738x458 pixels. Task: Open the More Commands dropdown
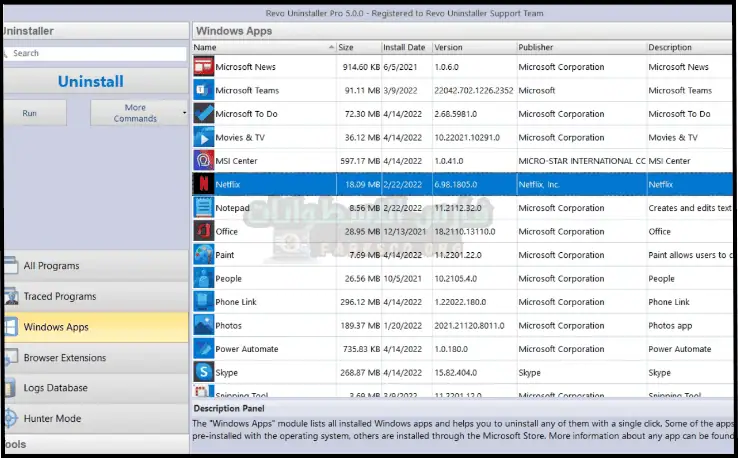pyautogui.click(x=137, y=113)
